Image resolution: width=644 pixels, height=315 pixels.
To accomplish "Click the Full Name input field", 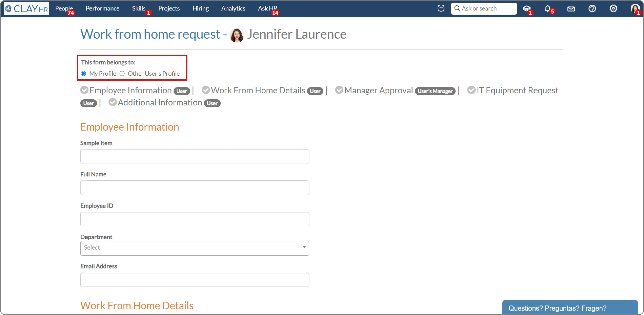I will pos(195,188).
